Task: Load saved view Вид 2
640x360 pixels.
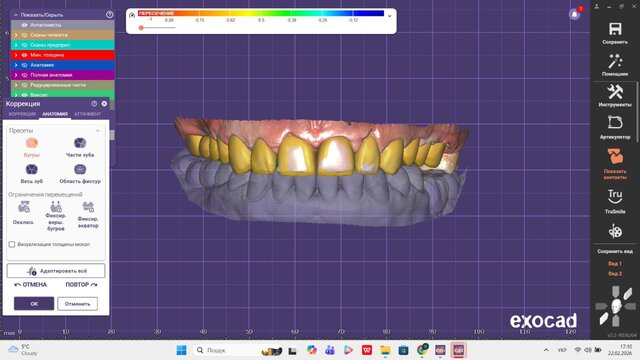Action: pyautogui.click(x=615, y=273)
